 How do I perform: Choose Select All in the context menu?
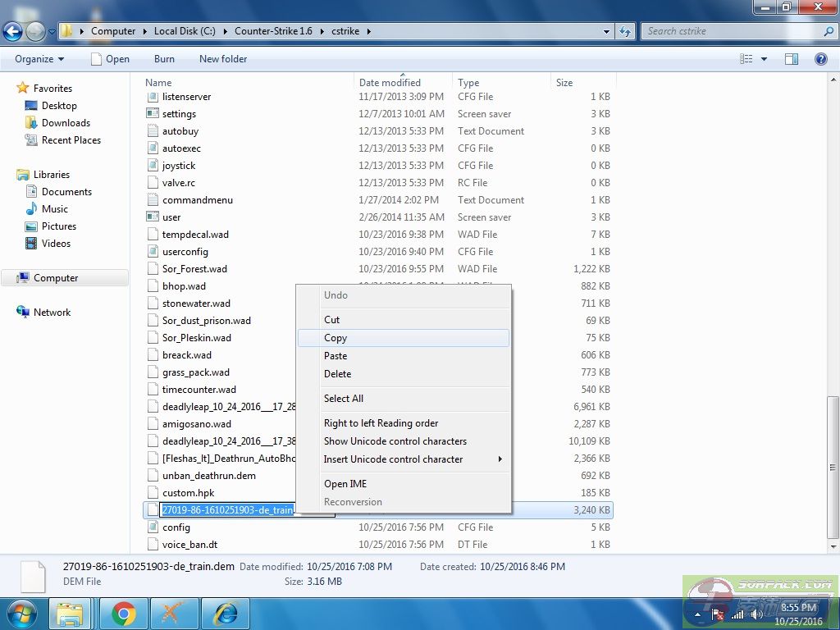coord(344,399)
